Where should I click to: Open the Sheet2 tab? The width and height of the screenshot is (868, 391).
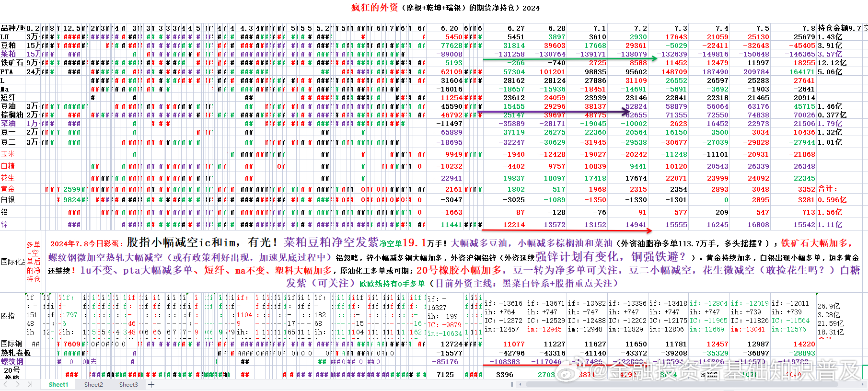pos(93,384)
